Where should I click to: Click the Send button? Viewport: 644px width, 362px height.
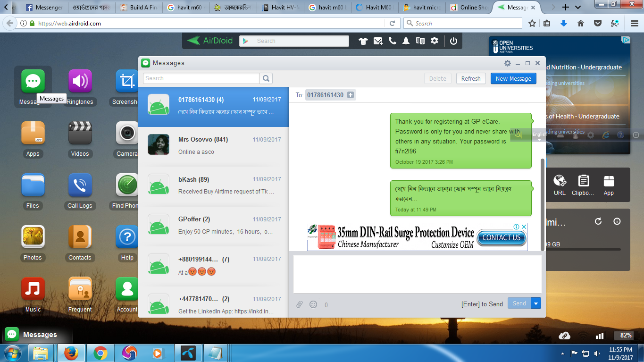pyautogui.click(x=519, y=303)
